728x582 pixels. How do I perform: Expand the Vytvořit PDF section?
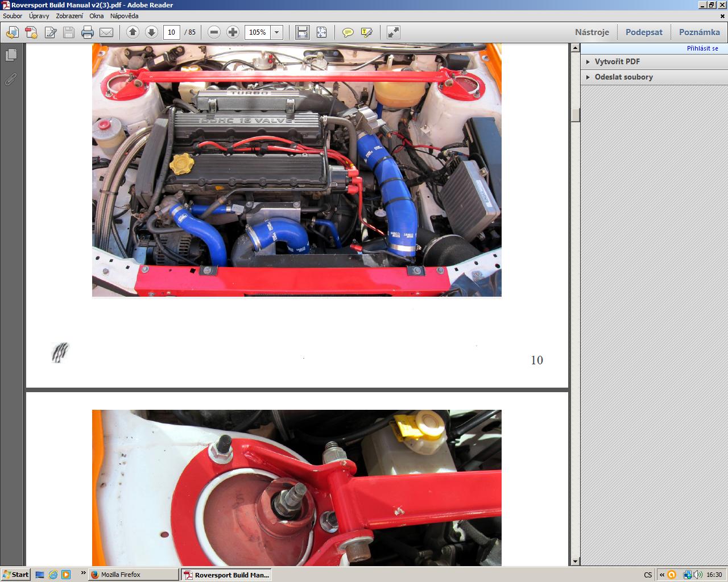tap(617, 61)
